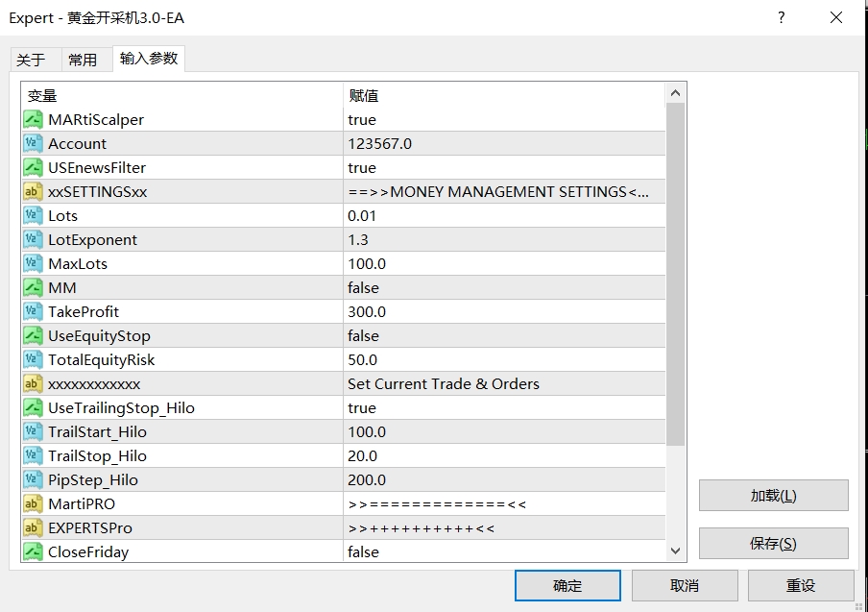Image resolution: width=868 pixels, height=612 pixels.
Task: Click the vertical scrollbar thumb
Action: (x=675, y=274)
